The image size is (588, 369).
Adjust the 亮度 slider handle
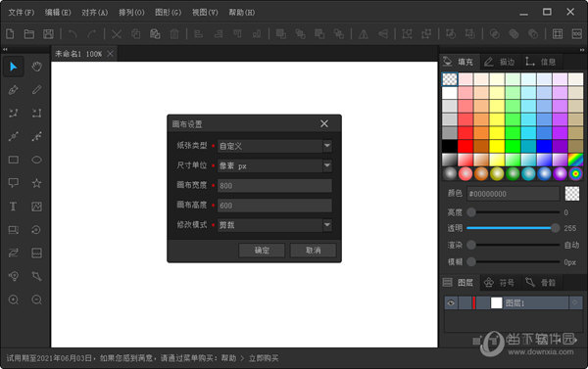click(471, 212)
